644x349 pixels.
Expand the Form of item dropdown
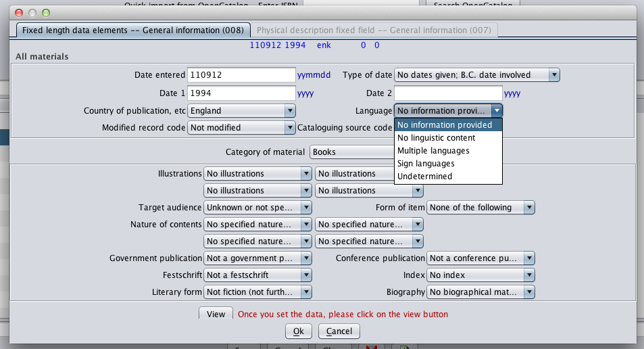click(480, 208)
